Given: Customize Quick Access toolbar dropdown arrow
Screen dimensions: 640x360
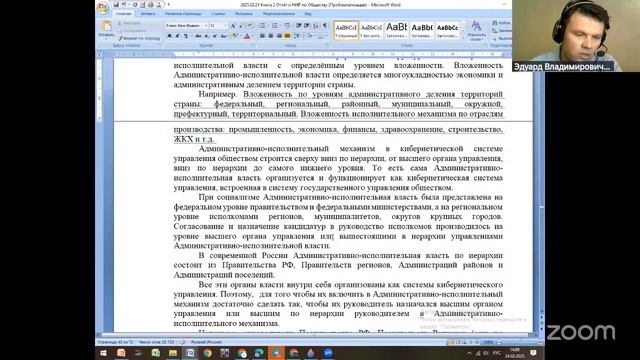Looking at the screenshot, I should (x=168, y=4).
